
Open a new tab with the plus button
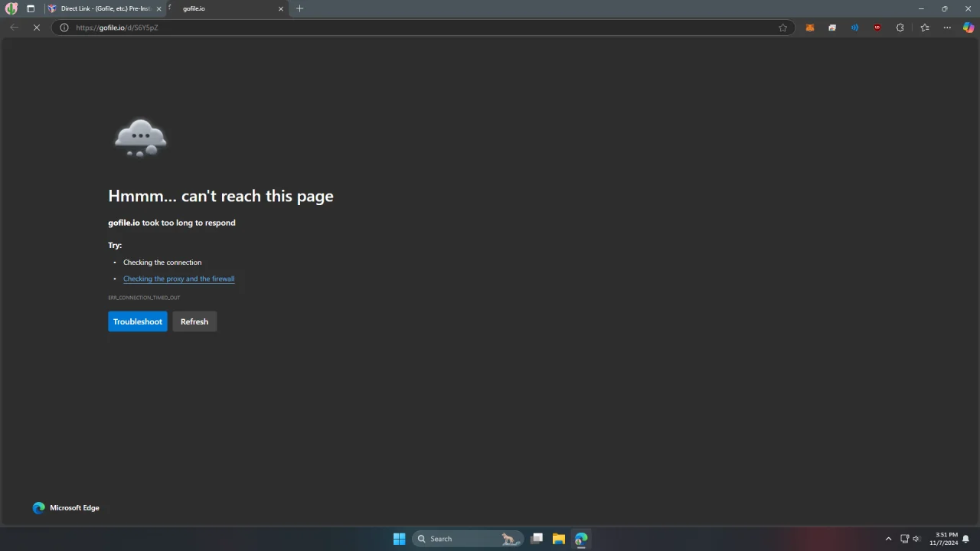click(299, 8)
